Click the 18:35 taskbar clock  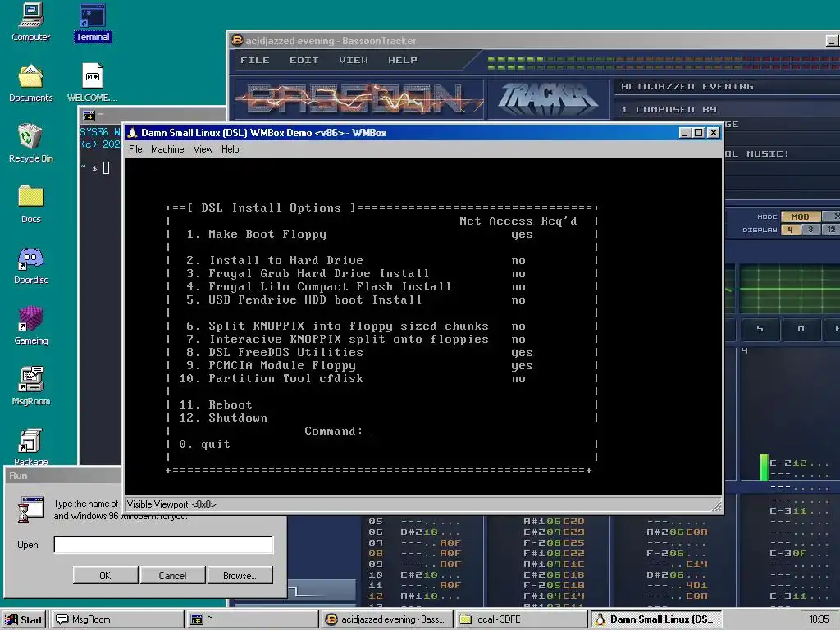click(x=819, y=619)
